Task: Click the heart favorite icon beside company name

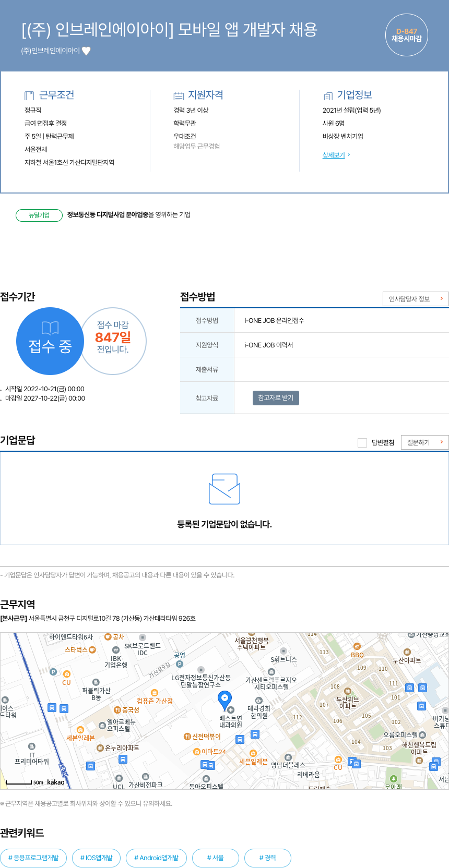Action: [87, 51]
